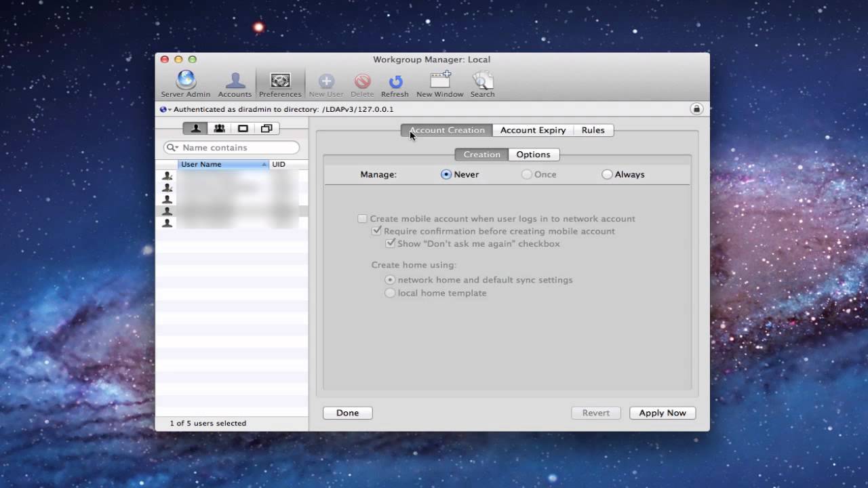Viewport: 868px width, 488px height.
Task: Select the third user in list
Action: point(232,200)
